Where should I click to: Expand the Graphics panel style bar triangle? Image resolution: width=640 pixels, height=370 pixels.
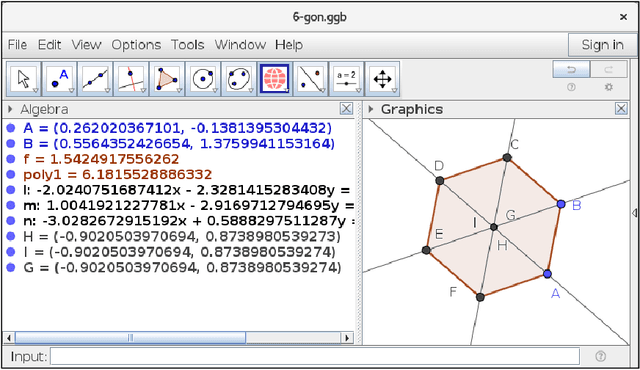[371, 109]
